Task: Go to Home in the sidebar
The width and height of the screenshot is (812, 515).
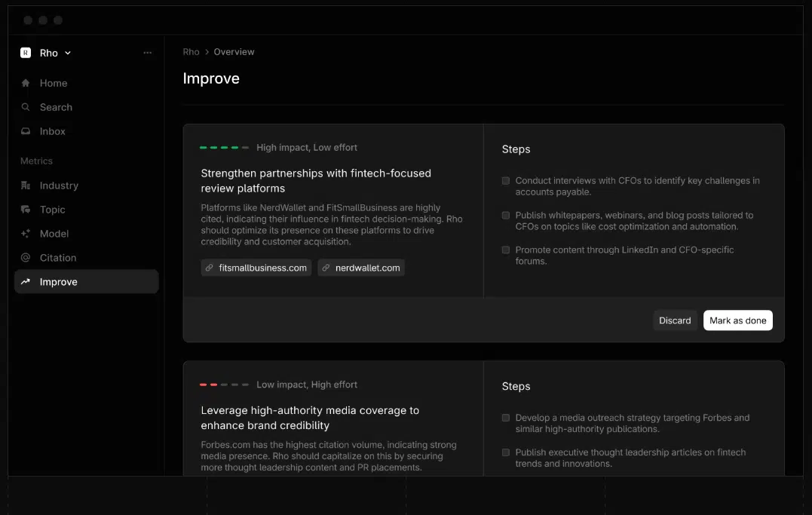Action: (x=87, y=83)
